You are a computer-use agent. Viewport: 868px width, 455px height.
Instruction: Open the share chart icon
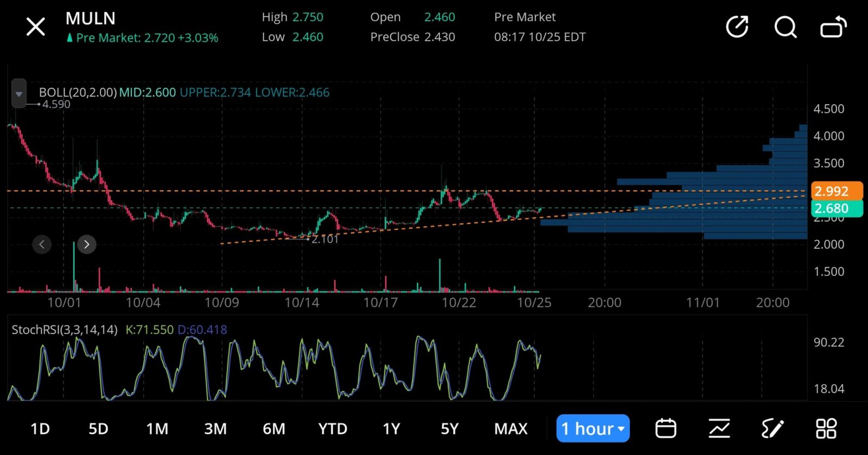[x=737, y=27]
